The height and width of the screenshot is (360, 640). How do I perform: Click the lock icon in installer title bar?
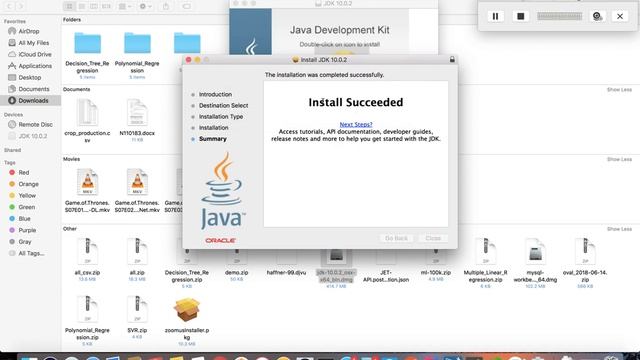tap(452, 60)
